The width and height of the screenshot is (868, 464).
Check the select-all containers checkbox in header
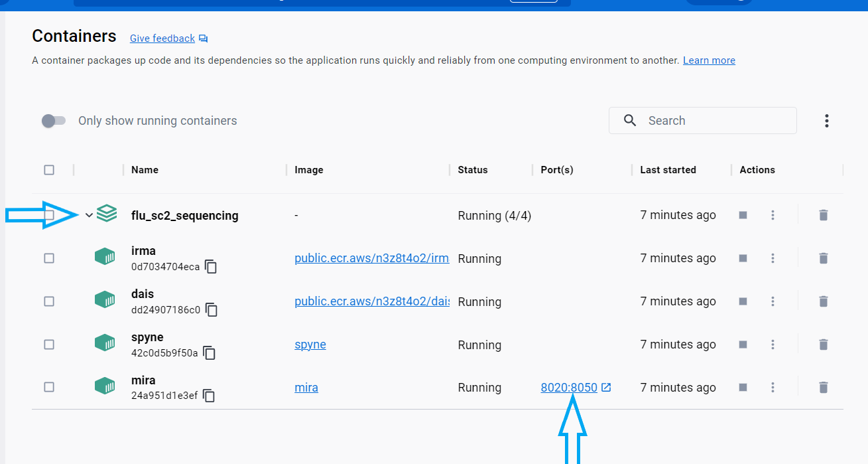click(x=49, y=170)
